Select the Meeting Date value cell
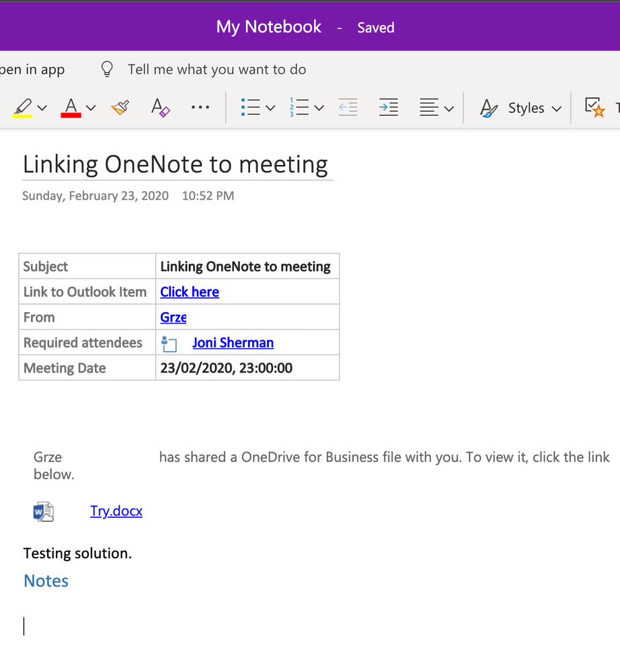The image size is (620, 672). click(x=247, y=368)
